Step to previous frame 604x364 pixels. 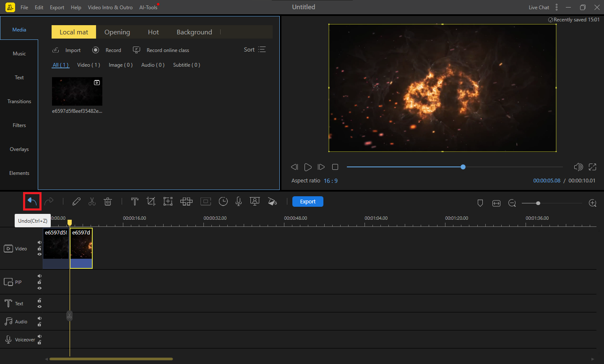(294, 167)
